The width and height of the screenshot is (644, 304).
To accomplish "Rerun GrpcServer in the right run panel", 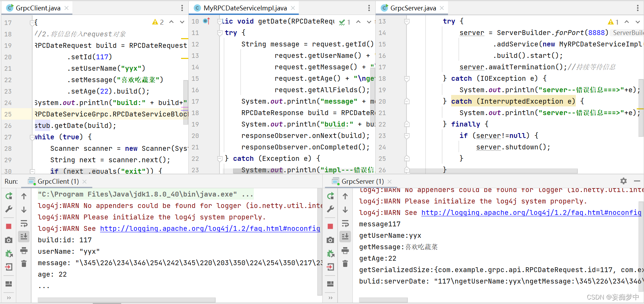I will [331, 196].
